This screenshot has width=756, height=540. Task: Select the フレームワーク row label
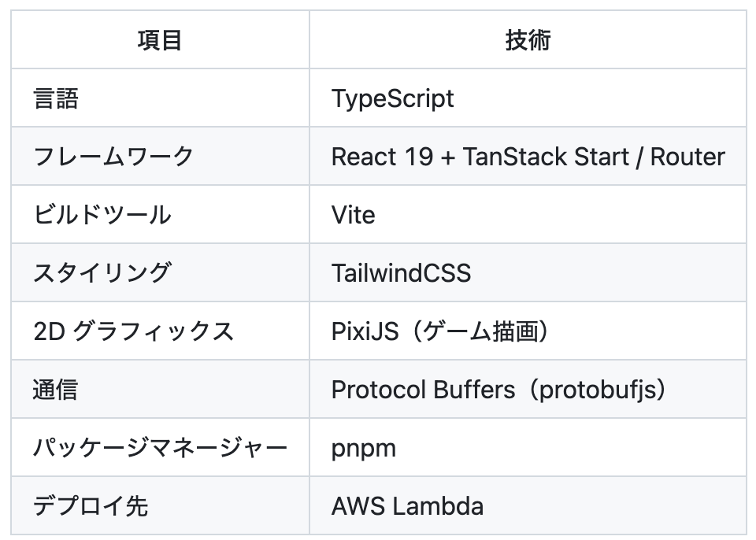113,157
